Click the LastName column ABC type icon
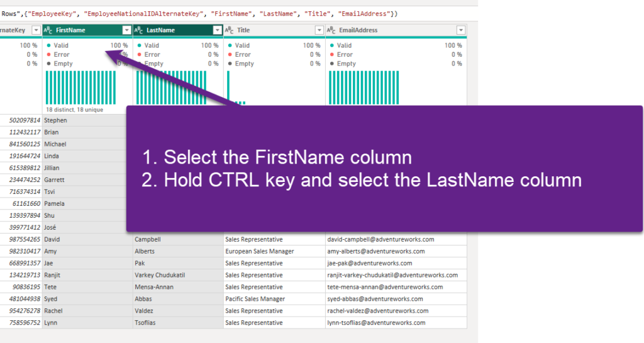Image resolution: width=644 pixels, height=343 pixels. click(140, 30)
